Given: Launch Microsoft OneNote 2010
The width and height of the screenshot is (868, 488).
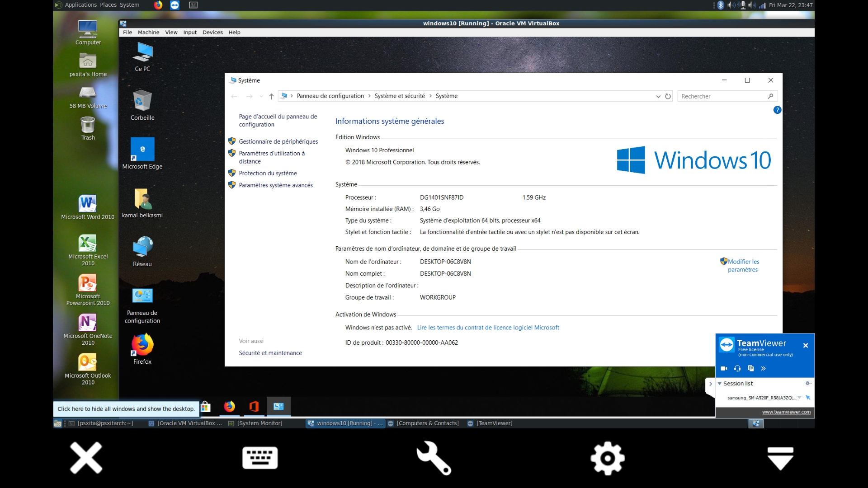Looking at the screenshot, I should tap(88, 330).
